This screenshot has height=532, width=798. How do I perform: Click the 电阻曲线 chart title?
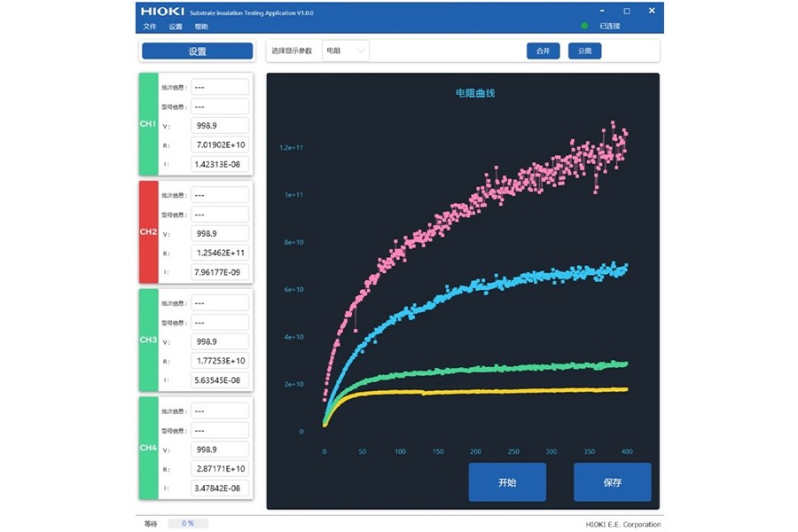[x=475, y=93]
